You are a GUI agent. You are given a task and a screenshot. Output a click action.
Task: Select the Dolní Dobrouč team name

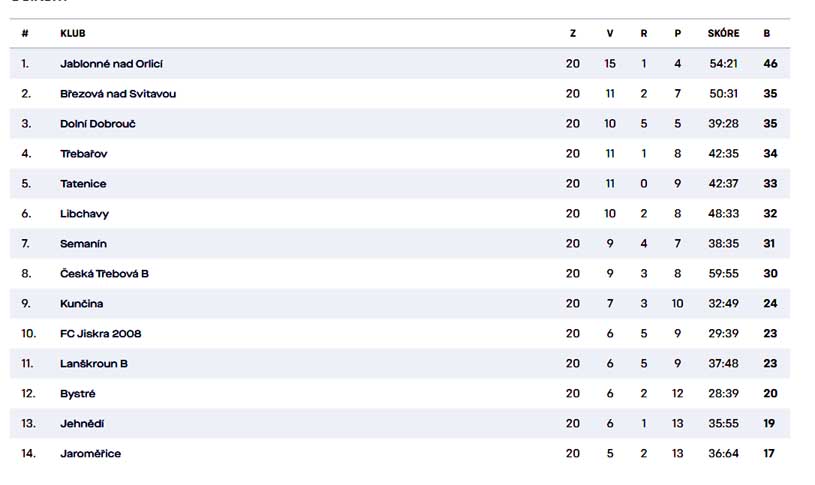point(98,124)
